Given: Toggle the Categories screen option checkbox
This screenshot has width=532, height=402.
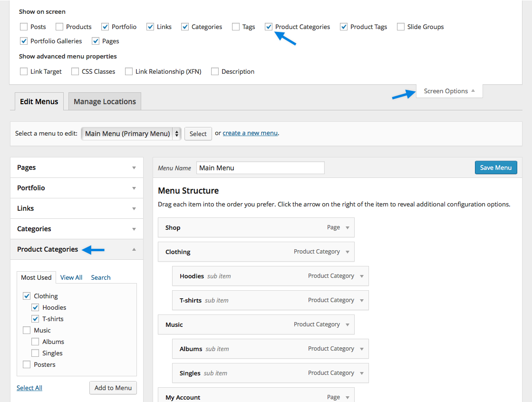Looking at the screenshot, I should 185,27.
